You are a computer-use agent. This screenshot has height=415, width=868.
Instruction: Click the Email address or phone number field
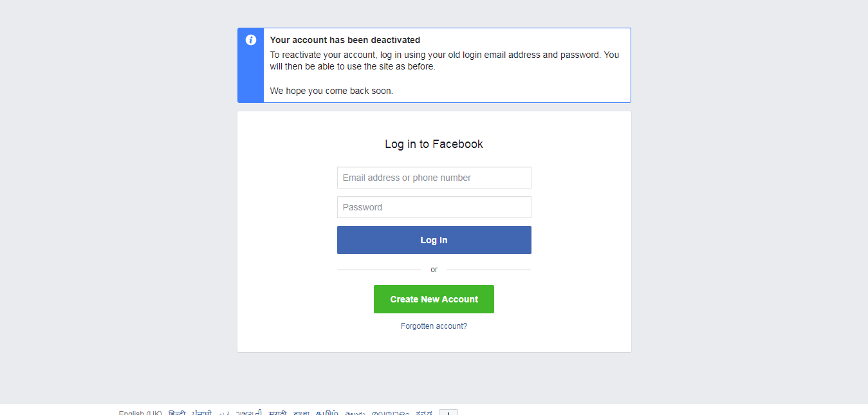tap(434, 178)
